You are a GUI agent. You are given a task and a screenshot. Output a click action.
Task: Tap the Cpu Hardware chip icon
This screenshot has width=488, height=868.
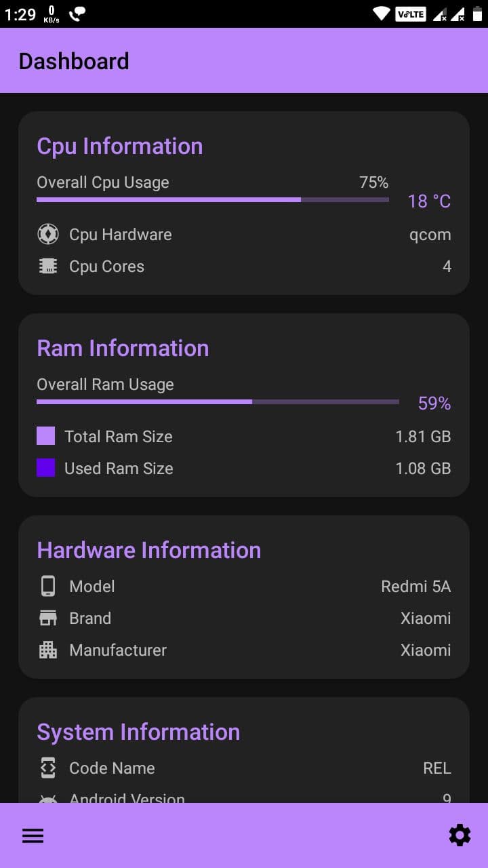[47, 235]
